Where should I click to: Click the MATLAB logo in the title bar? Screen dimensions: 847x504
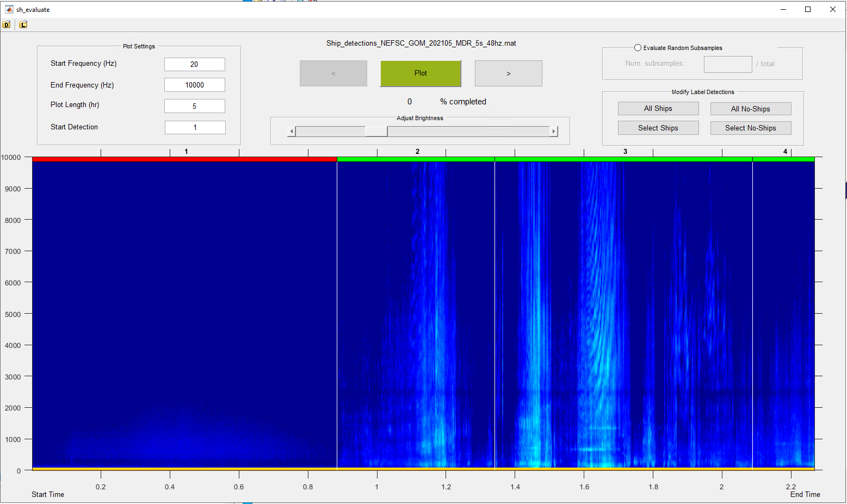(x=9, y=9)
